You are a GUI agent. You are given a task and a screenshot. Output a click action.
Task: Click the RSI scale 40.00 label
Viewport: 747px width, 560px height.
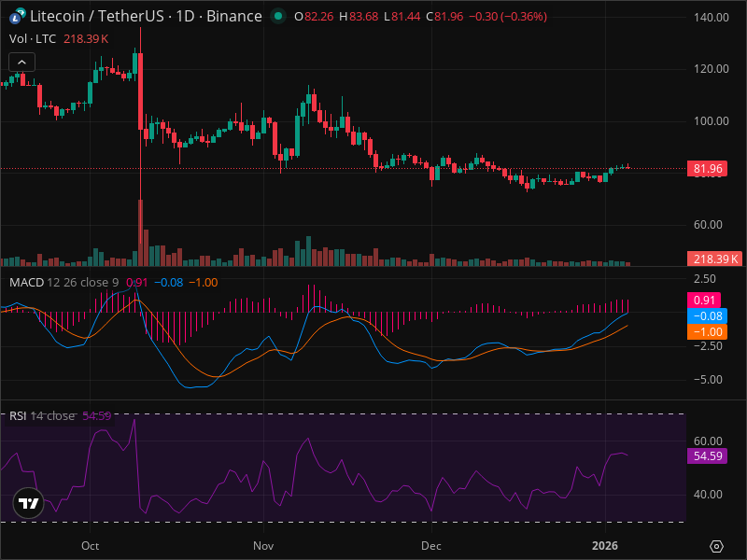(708, 495)
